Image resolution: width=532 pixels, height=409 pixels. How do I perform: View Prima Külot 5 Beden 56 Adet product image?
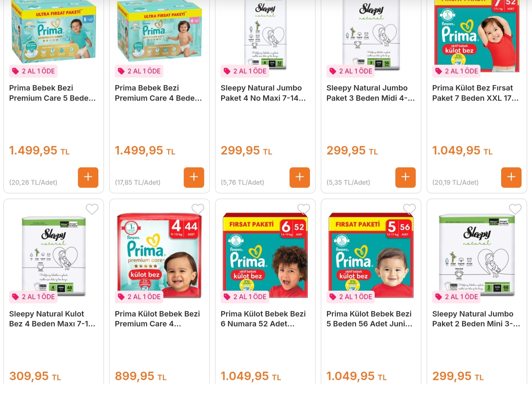tap(371, 255)
